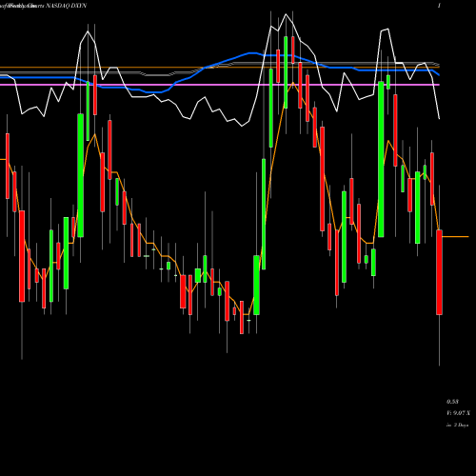
Task: Click the 'in 2 Days' label
Action: (457, 425)
